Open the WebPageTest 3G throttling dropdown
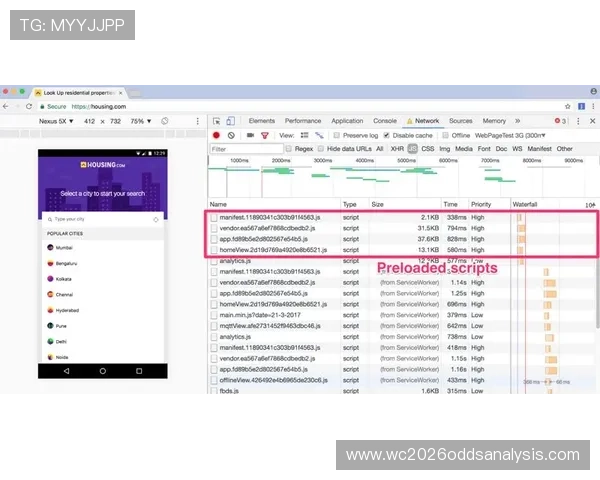The width and height of the screenshot is (600, 480). [510, 135]
